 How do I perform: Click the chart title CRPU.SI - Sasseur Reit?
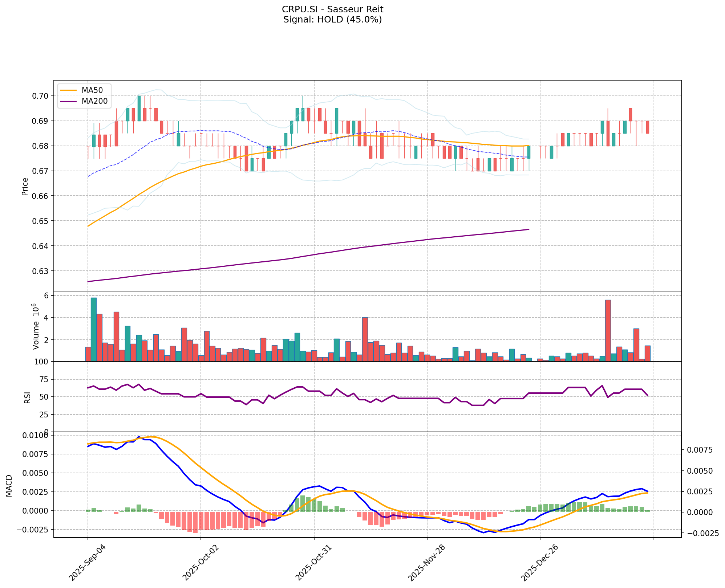(332, 9)
